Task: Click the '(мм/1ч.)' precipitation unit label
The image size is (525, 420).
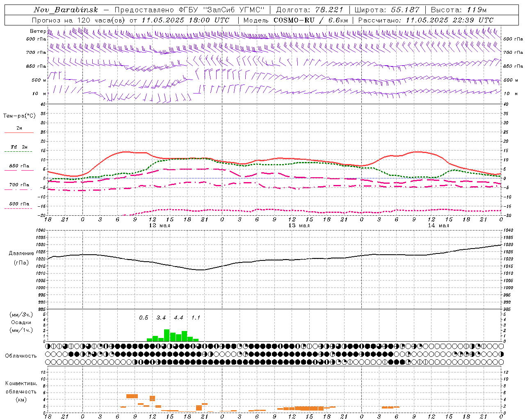Action: click(21, 330)
